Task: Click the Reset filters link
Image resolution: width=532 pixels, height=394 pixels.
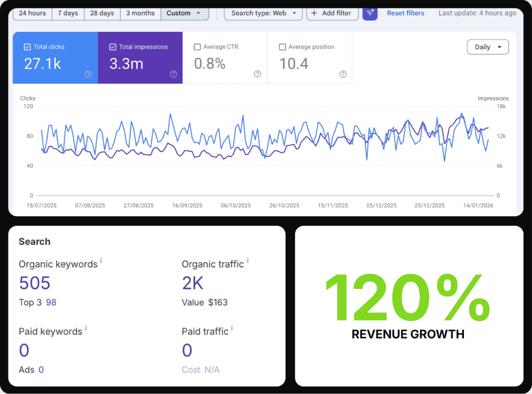Action: coord(405,13)
